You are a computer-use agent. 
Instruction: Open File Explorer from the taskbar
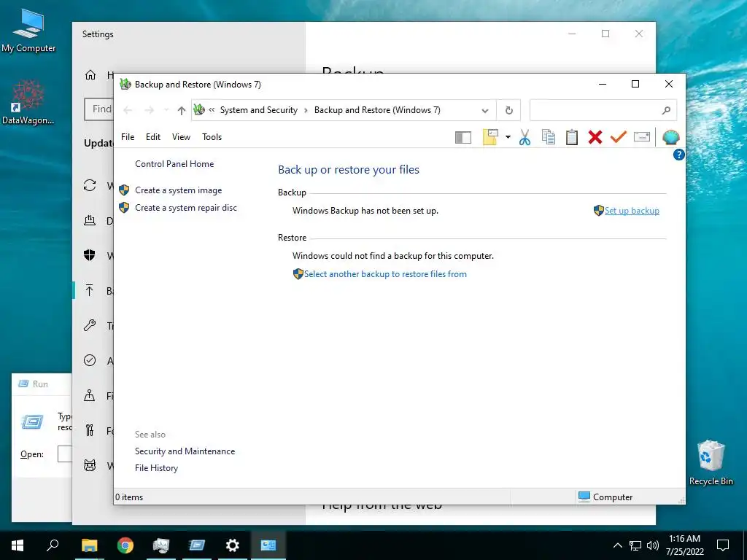[89, 545]
